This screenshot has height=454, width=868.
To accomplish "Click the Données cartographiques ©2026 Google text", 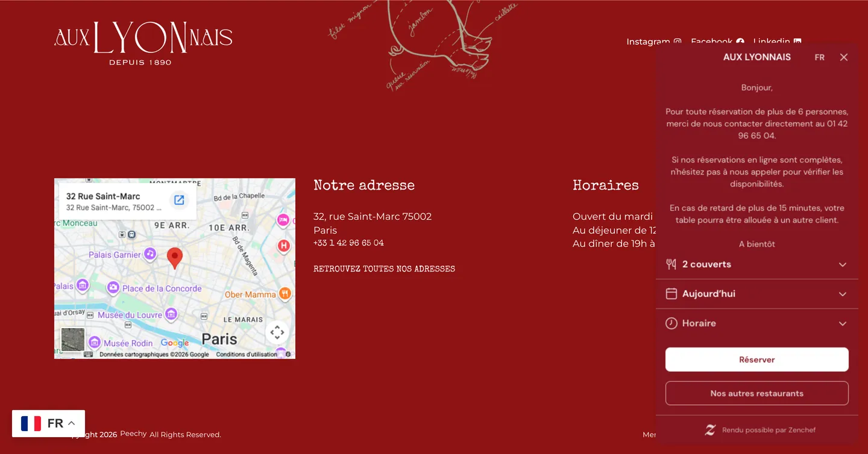I will [x=154, y=355].
